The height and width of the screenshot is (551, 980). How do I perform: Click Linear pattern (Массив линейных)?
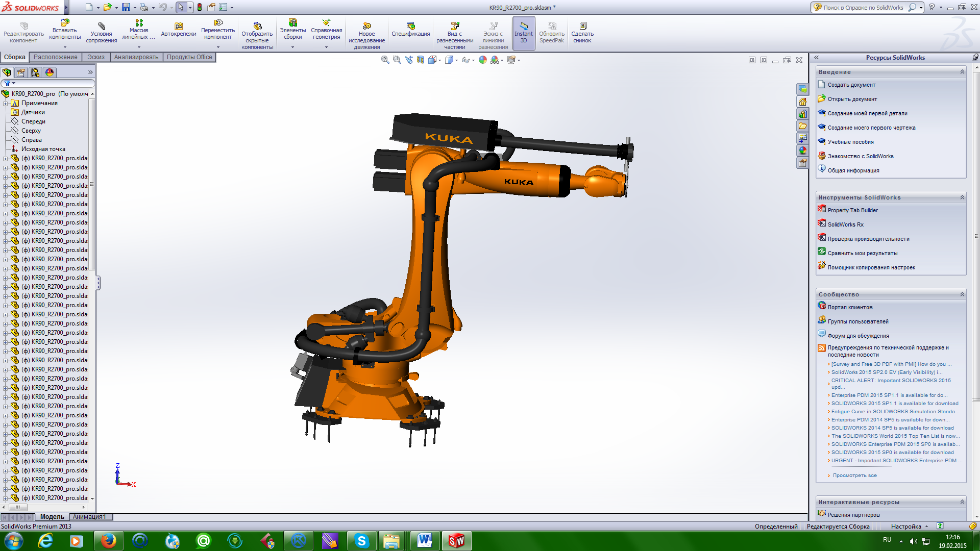[x=139, y=30]
